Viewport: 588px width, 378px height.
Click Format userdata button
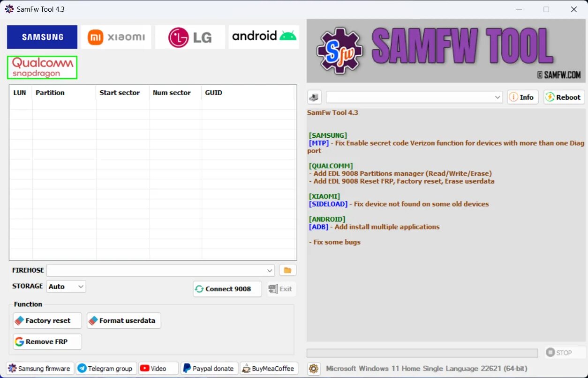pyautogui.click(x=124, y=320)
